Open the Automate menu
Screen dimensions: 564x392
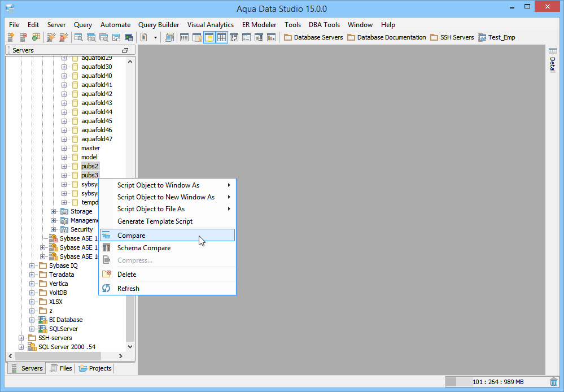coord(116,25)
